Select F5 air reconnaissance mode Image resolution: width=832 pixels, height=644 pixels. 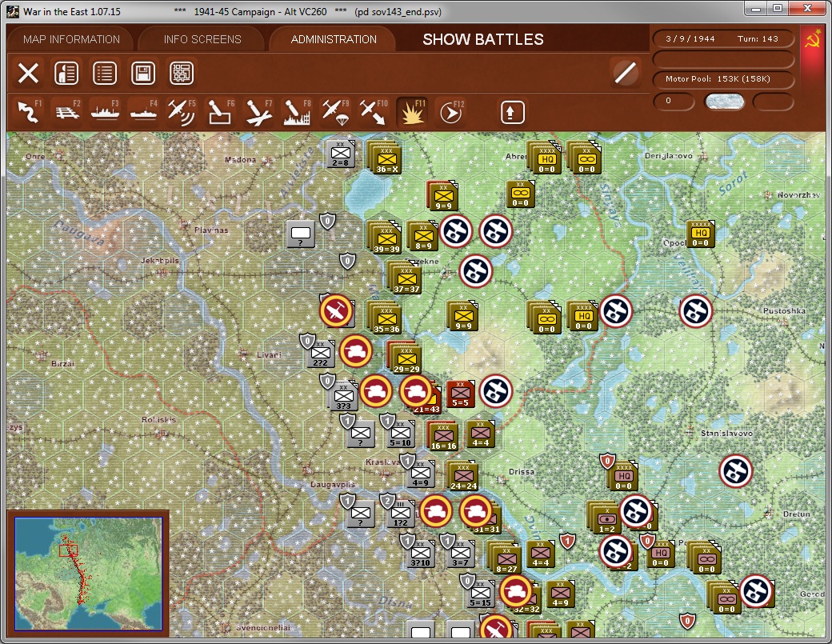point(182,111)
